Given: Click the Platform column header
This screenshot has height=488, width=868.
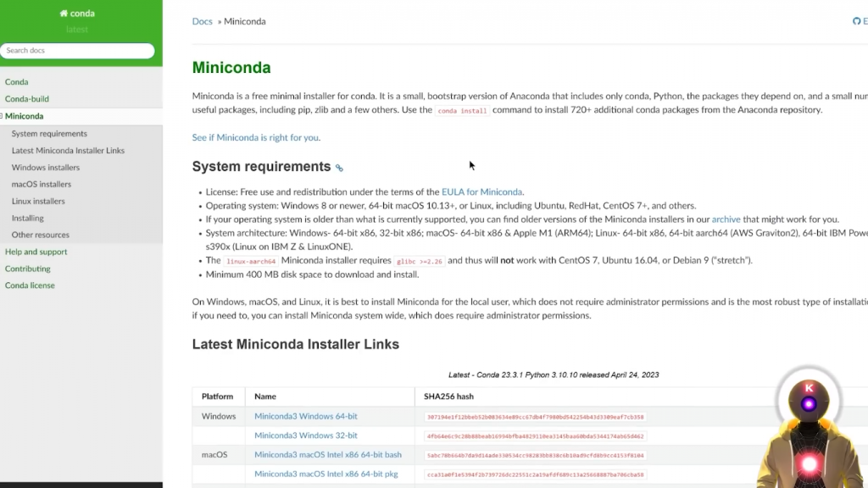Looking at the screenshot, I should [x=218, y=396].
